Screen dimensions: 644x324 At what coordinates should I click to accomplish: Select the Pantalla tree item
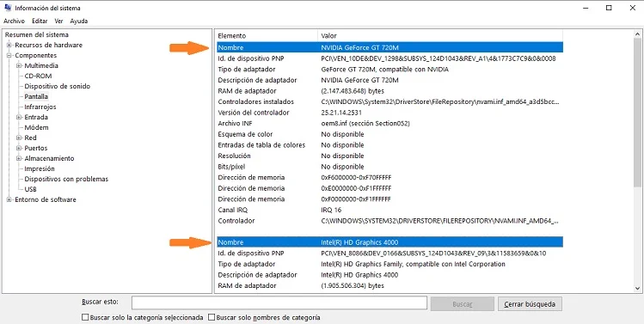pyautogui.click(x=36, y=96)
